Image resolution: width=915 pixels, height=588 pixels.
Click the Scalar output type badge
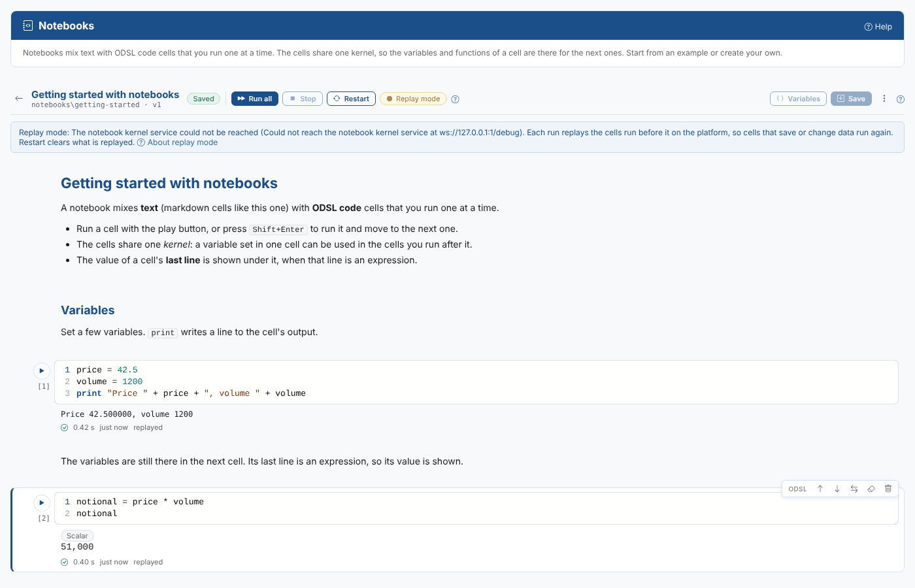coord(77,536)
